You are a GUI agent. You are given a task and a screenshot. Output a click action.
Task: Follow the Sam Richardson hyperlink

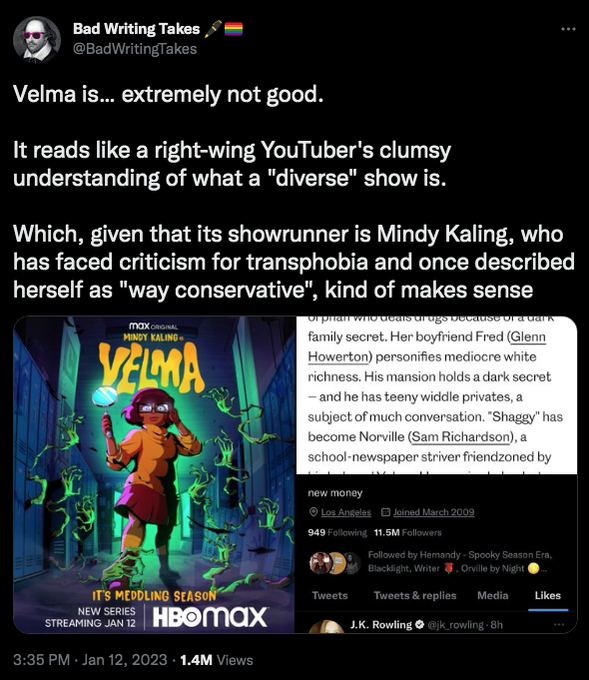click(x=460, y=437)
